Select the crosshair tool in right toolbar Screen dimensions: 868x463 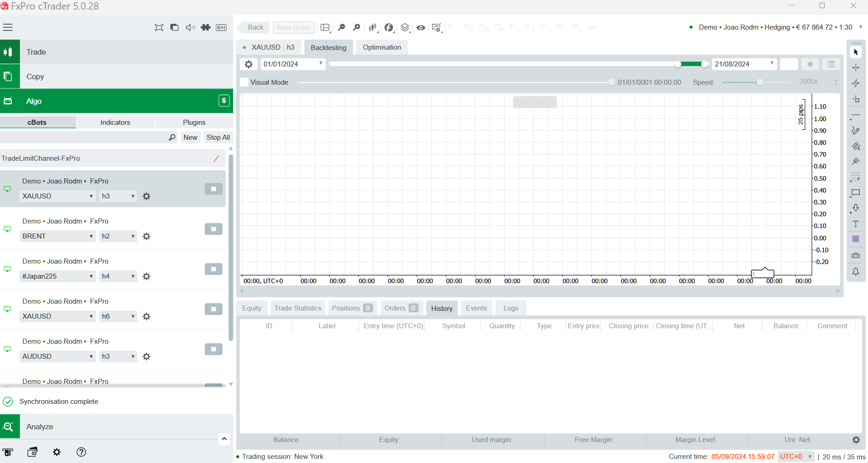tap(856, 68)
